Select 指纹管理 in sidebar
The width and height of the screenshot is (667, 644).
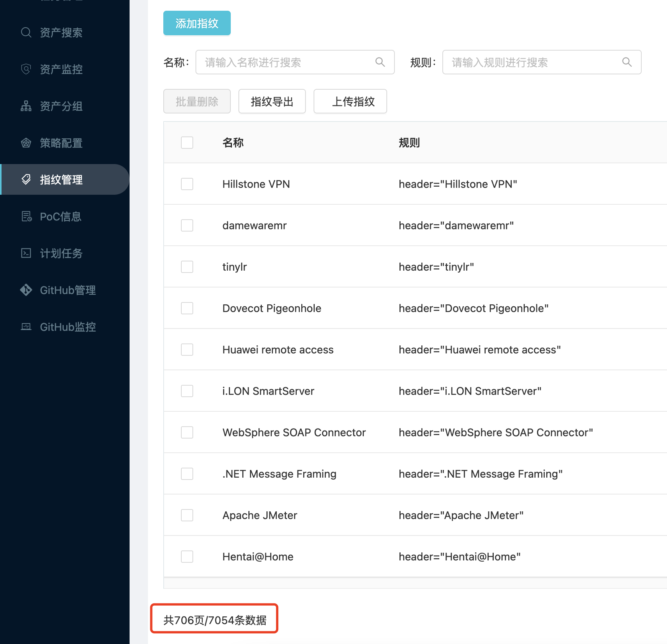pos(65,179)
